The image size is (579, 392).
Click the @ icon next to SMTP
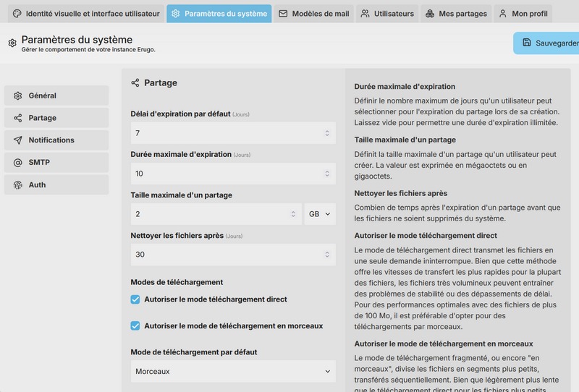tap(17, 163)
